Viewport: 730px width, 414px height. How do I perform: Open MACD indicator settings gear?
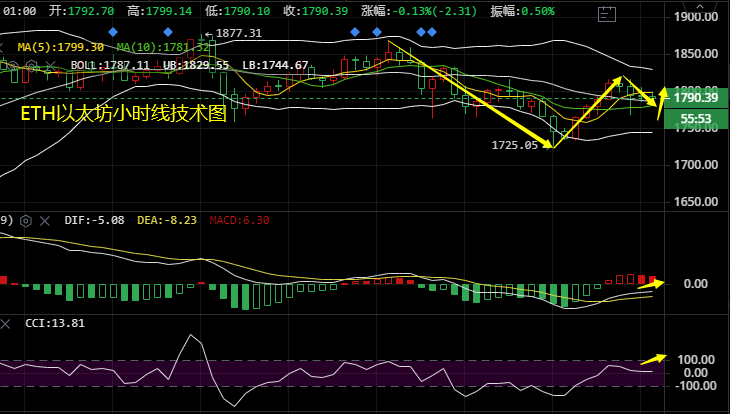26,220
